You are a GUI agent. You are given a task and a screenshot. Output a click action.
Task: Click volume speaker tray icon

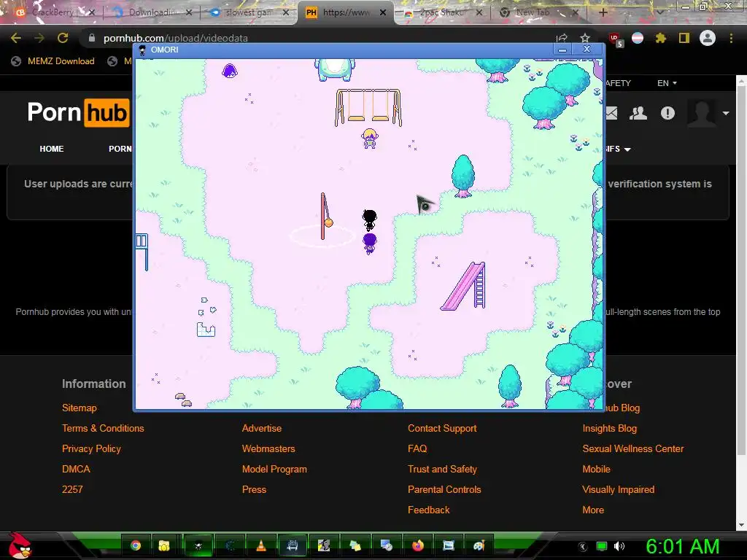tap(620, 546)
